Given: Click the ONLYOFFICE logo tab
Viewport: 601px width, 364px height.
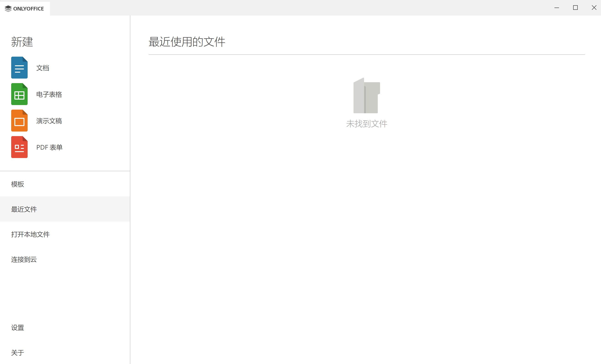Looking at the screenshot, I should pos(25,8).
